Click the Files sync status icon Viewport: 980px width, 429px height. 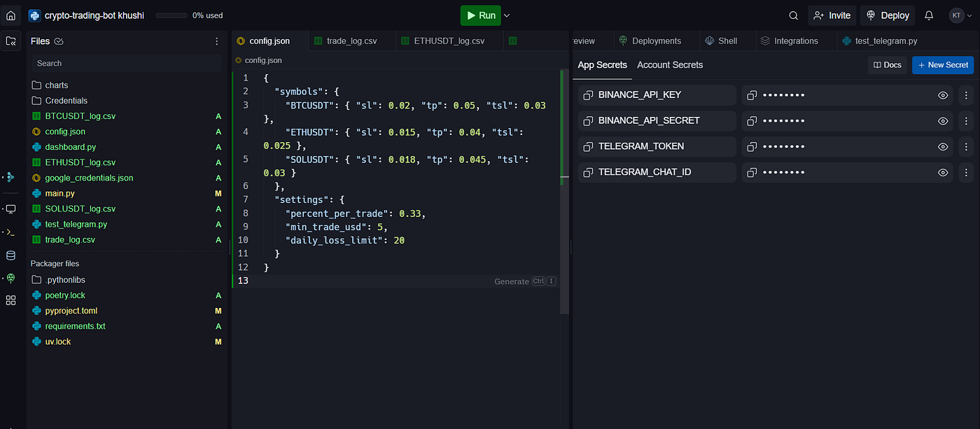click(59, 41)
